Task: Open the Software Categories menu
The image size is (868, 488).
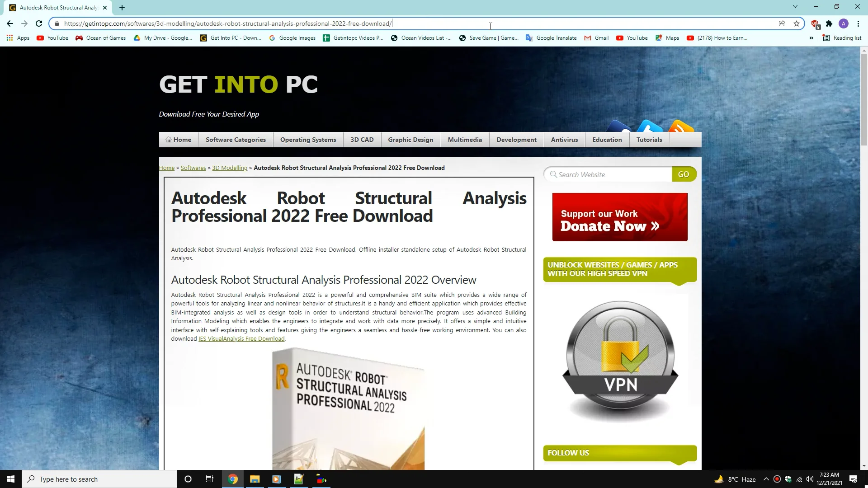Action: click(x=236, y=140)
